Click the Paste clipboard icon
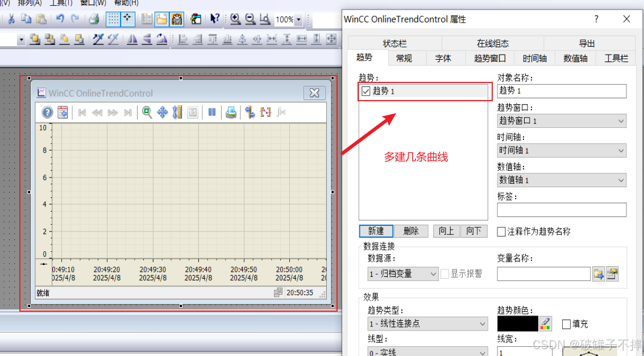 [x=41, y=19]
